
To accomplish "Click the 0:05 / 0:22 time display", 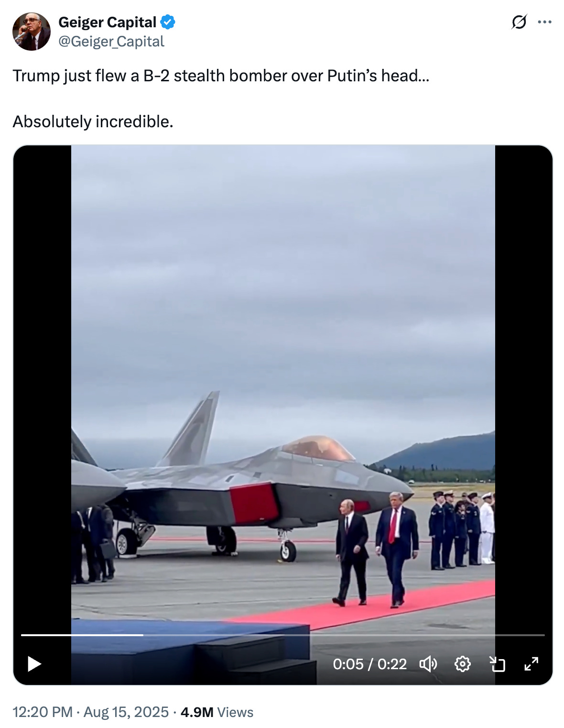I will click(369, 664).
